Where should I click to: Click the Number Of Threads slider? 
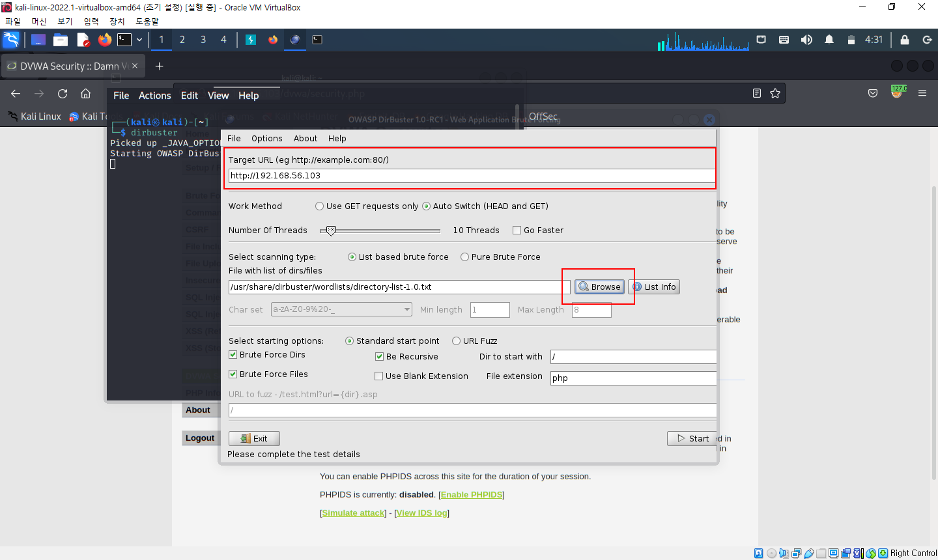(x=380, y=231)
